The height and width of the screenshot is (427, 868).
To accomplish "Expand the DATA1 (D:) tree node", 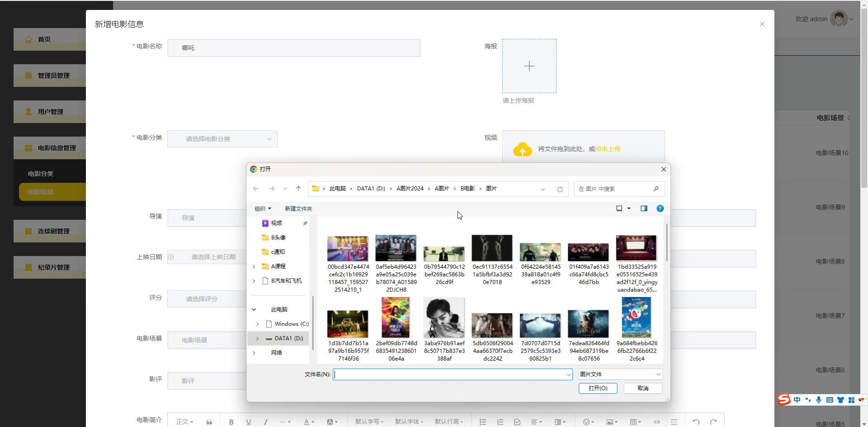I will tap(257, 338).
